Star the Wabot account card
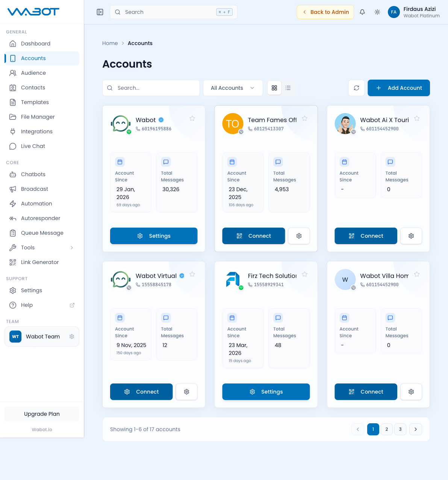Image resolution: width=448 pixels, height=480 pixels. 192,118
